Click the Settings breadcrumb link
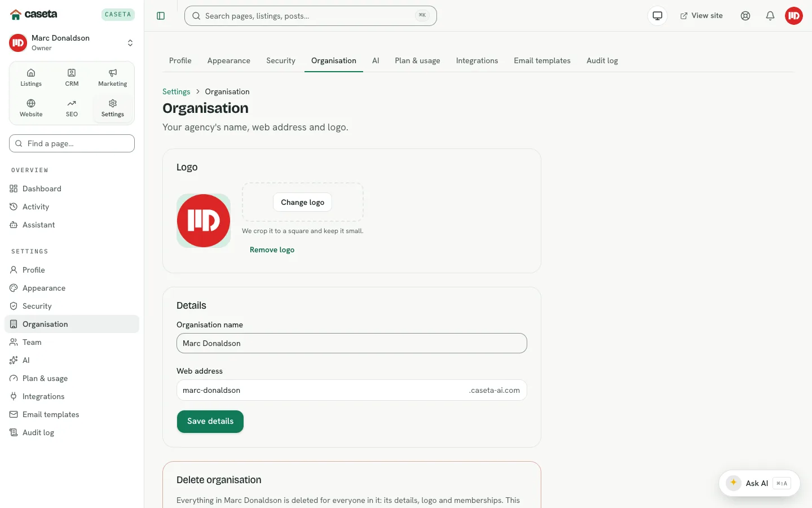This screenshot has height=508, width=812. 176,91
